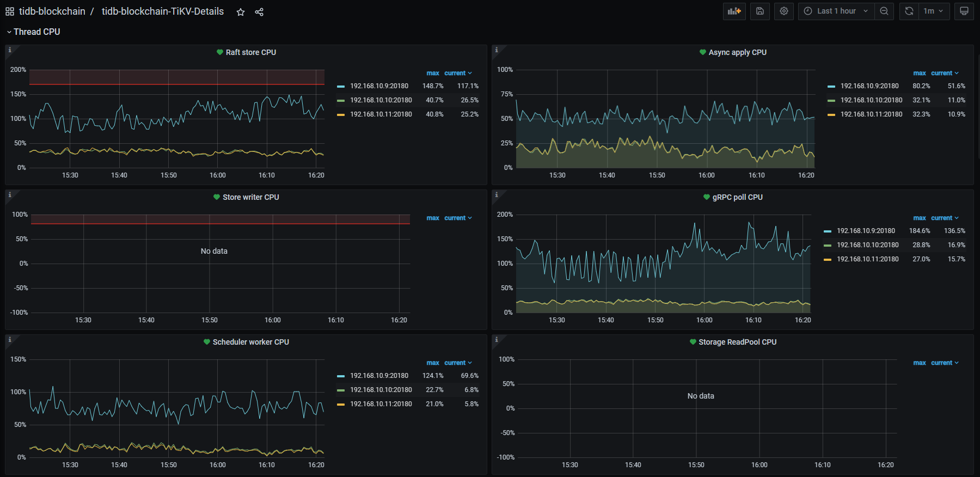The height and width of the screenshot is (477, 980).
Task: Open dashboard settings gear
Action: click(x=784, y=11)
